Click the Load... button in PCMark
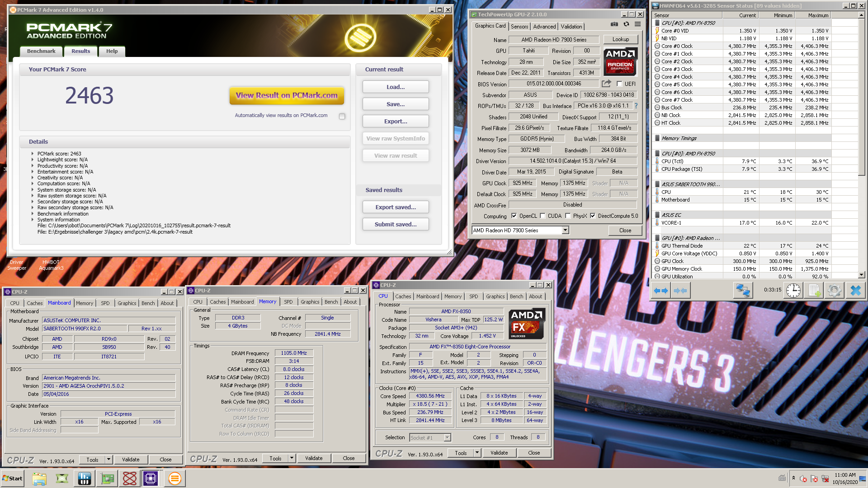This screenshot has height=488, width=868. tap(396, 87)
